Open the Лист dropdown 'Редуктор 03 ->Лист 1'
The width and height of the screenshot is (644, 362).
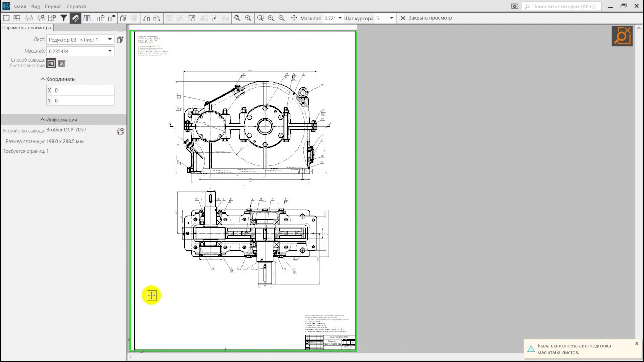coord(80,39)
